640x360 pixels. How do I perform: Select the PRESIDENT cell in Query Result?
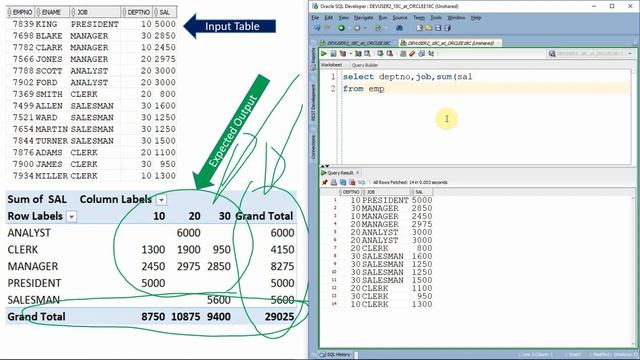[x=385, y=200]
